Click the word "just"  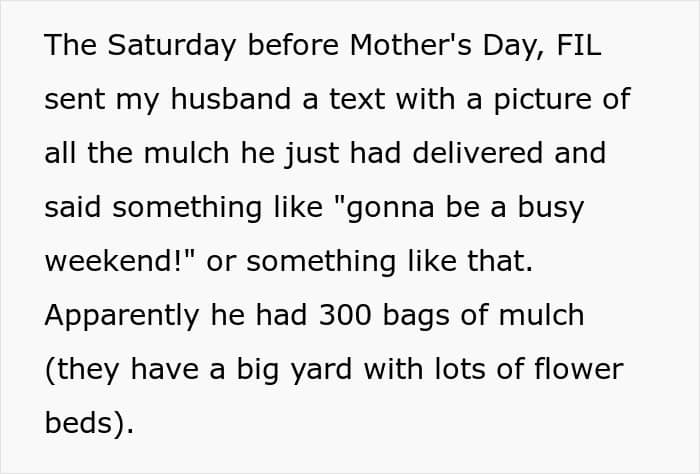tap(313, 154)
